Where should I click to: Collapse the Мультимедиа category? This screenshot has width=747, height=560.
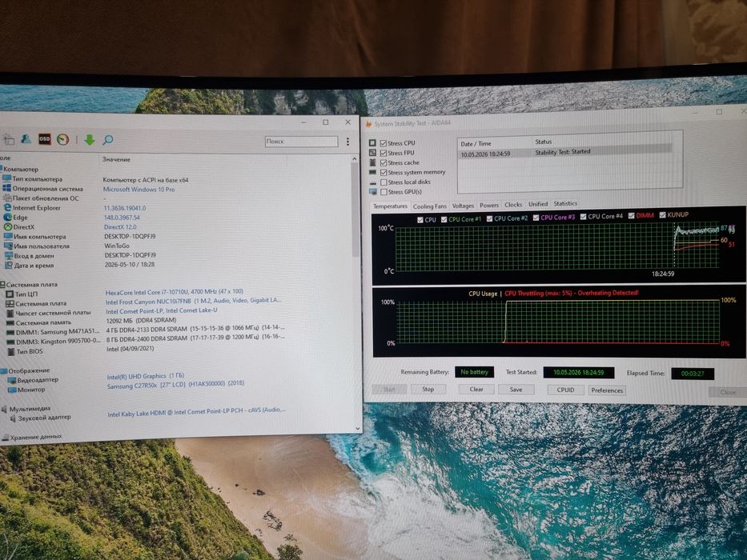tap(4, 409)
